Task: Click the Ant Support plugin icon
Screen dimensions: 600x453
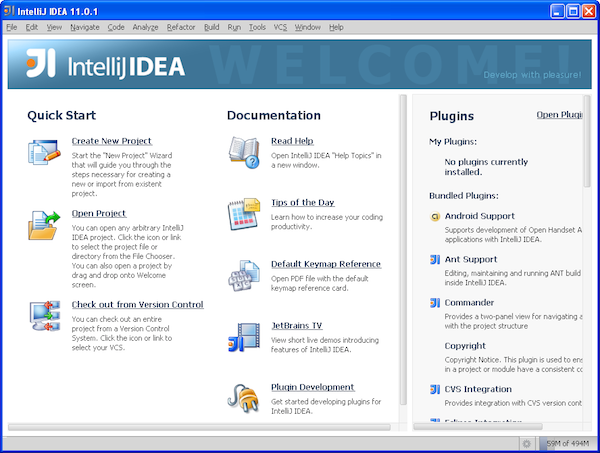Action: (435, 259)
